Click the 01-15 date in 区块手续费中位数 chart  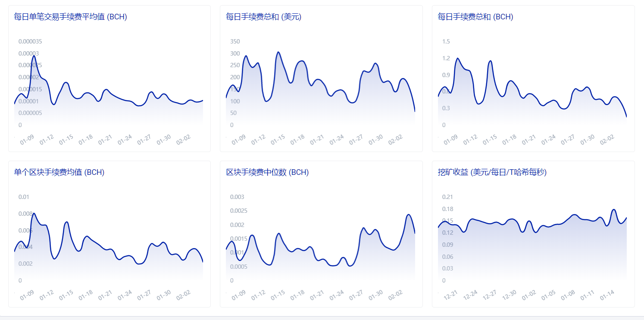click(x=278, y=295)
